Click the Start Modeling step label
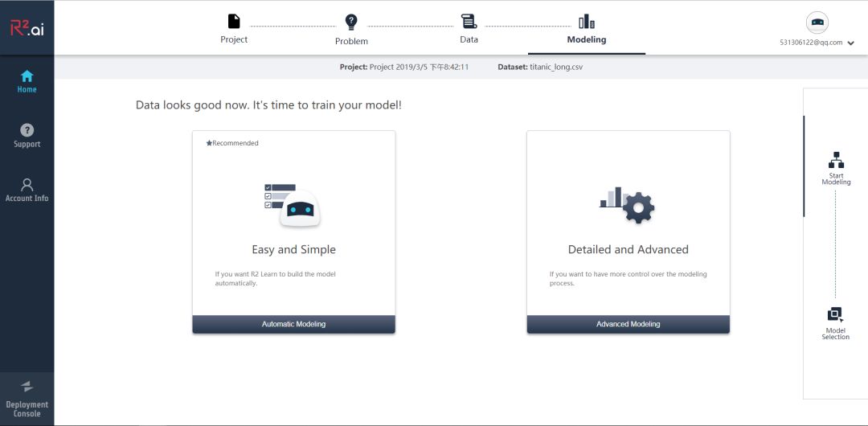The image size is (868, 426). (x=836, y=178)
